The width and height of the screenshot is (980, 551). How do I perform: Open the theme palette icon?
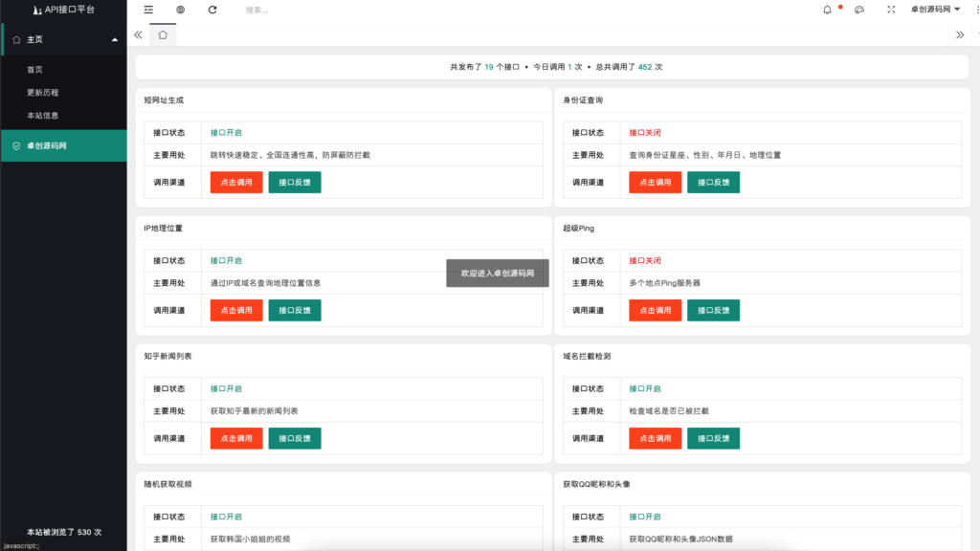(x=859, y=10)
